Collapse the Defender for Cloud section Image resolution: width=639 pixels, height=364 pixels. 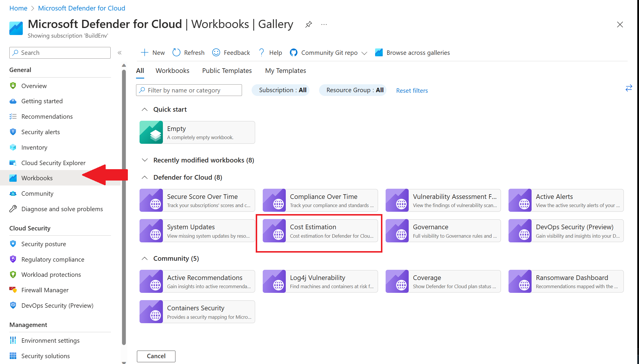coord(144,177)
